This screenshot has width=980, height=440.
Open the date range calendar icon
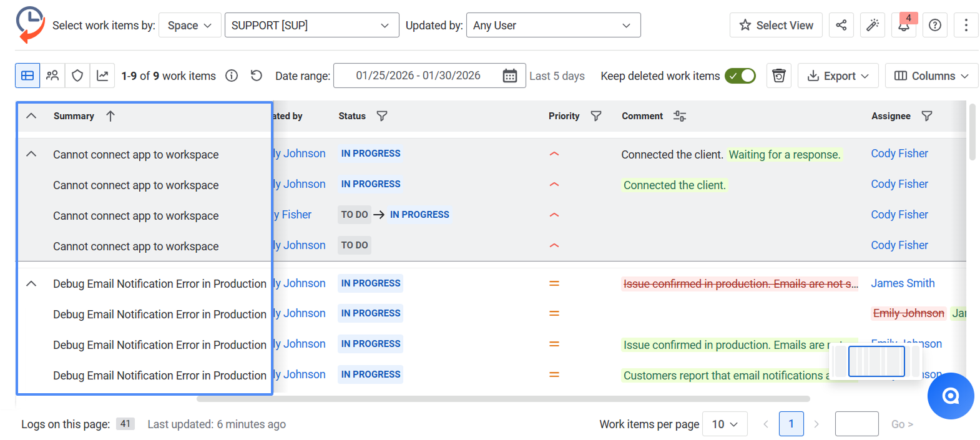point(509,76)
